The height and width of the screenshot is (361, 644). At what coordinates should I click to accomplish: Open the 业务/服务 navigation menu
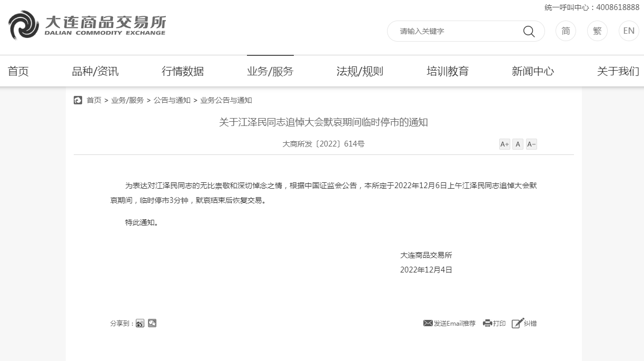coord(270,71)
